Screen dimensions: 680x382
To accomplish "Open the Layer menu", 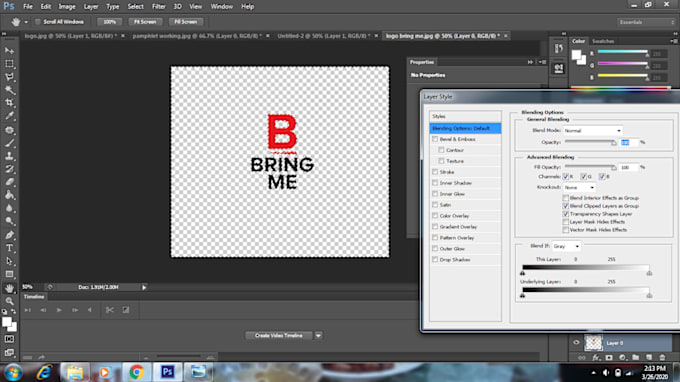I will [x=91, y=7].
